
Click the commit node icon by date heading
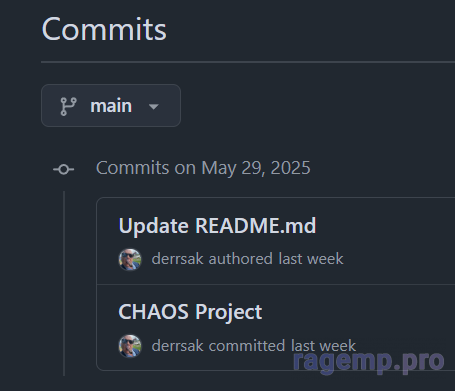pos(63,169)
